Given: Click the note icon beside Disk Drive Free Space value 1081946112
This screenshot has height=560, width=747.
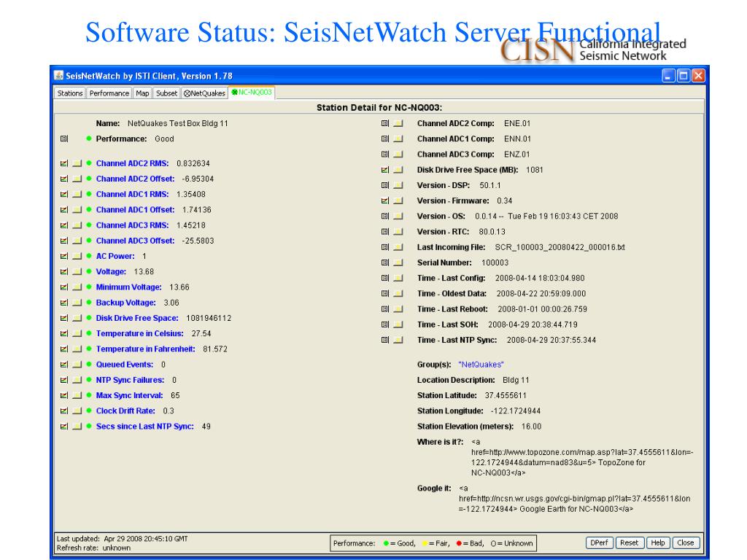Looking at the screenshot, I should [x=77, y=318].
